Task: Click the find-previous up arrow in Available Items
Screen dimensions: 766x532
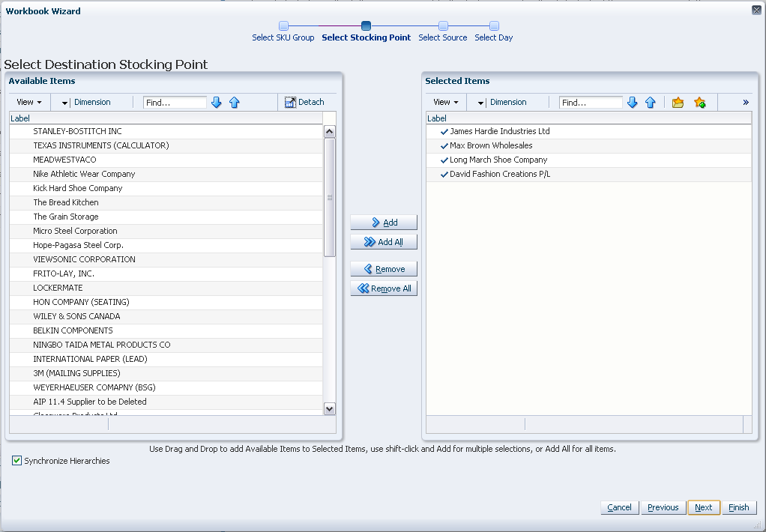Action: [235, 103]
